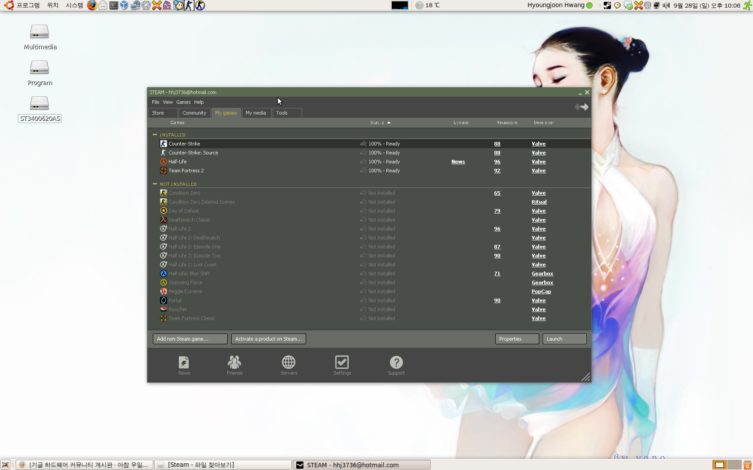Open the Help menu in Steam
Viewport: 753px width, 470px height.
[199, 102]
